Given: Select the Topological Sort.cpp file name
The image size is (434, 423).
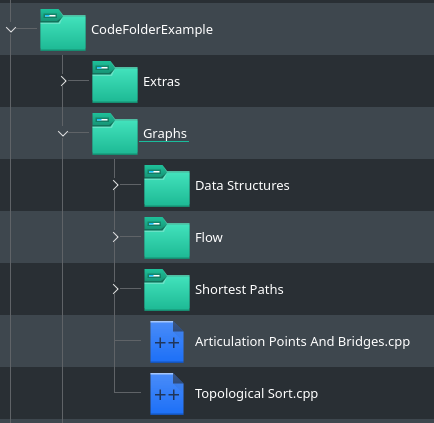Looking at the screenshot, I should 256,394.
